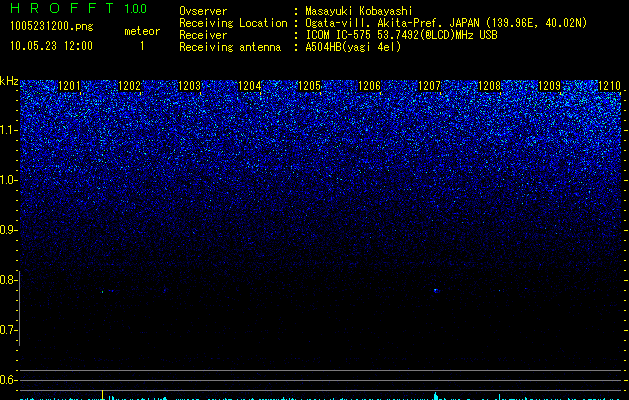Click the cyan signal spike below 1207
This screenshot has height=400, width=629.
click(x=436, y=396)
